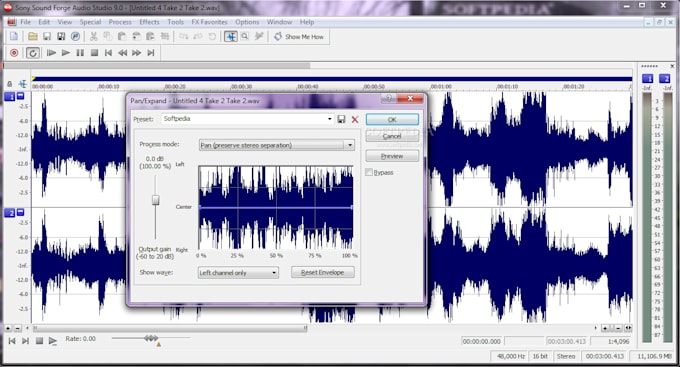Click the playback Rate slider handle

pos(151,338)
